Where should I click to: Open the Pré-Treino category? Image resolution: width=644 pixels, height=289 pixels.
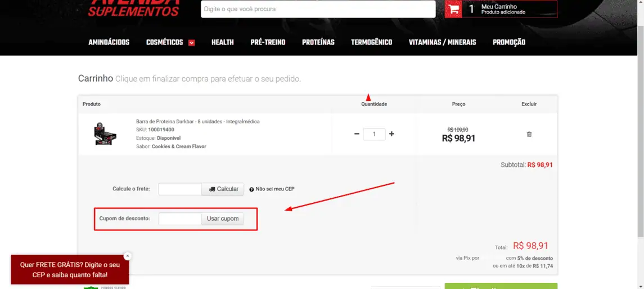coord(268,42)
